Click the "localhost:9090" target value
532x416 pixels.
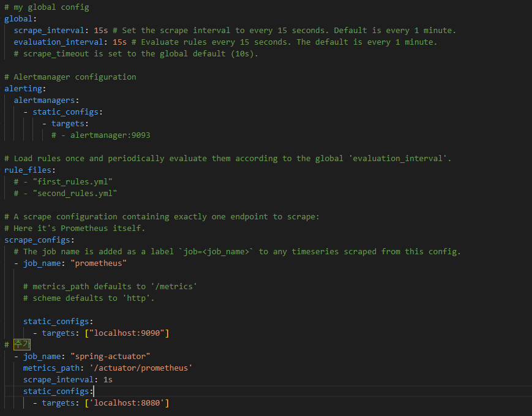click(x=127, y=333)
